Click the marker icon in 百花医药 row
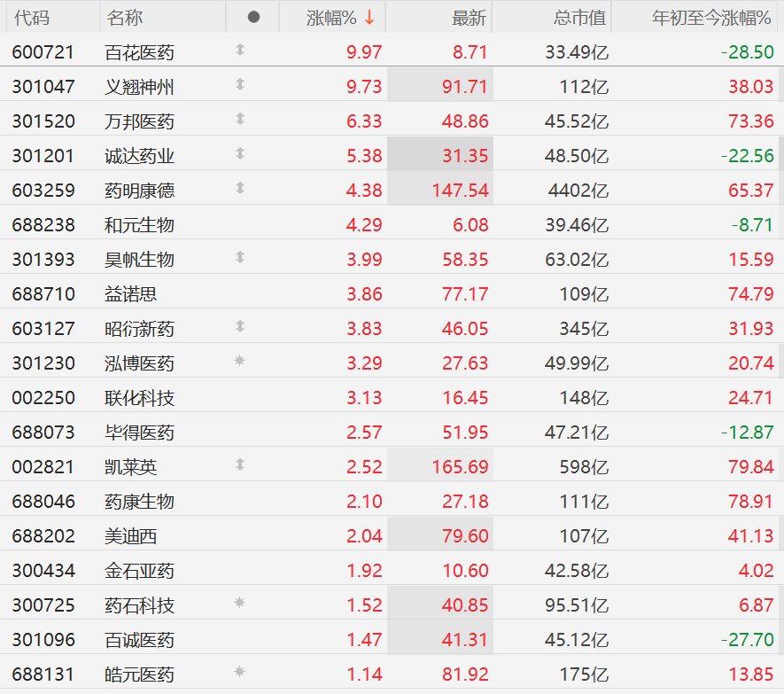 coord(240,50)
